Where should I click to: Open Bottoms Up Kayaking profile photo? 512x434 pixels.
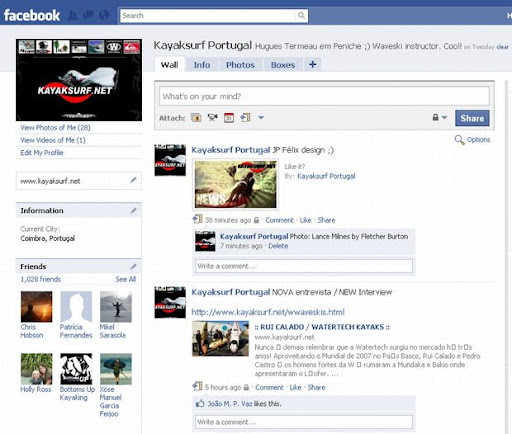(76, 369)
